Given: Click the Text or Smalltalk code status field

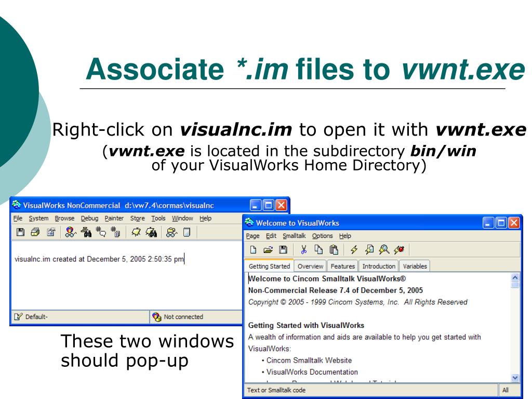Looking at the screenshot, I should click(371, 390).
